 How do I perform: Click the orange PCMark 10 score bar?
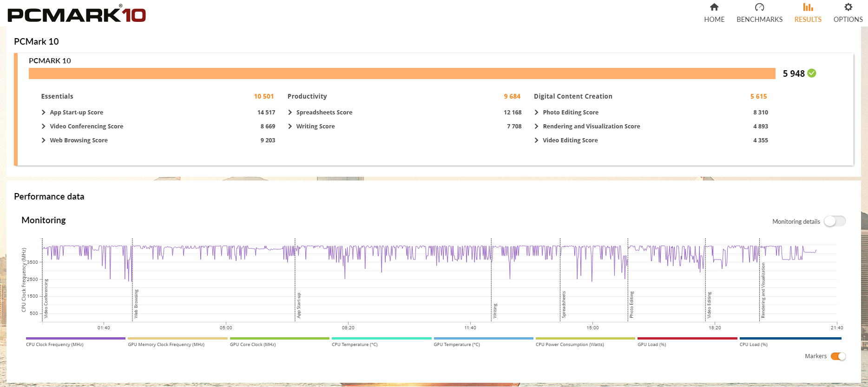[x=402, y=73]
